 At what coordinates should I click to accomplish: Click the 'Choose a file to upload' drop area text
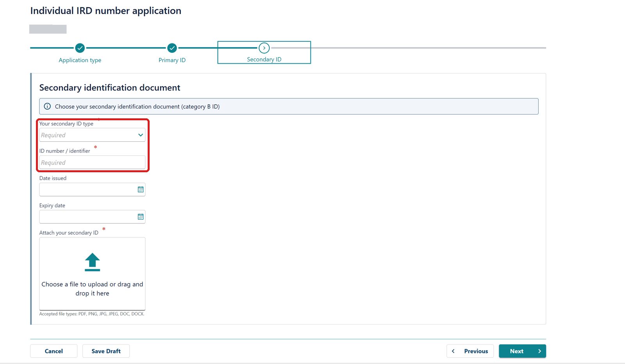click(92, 289)
